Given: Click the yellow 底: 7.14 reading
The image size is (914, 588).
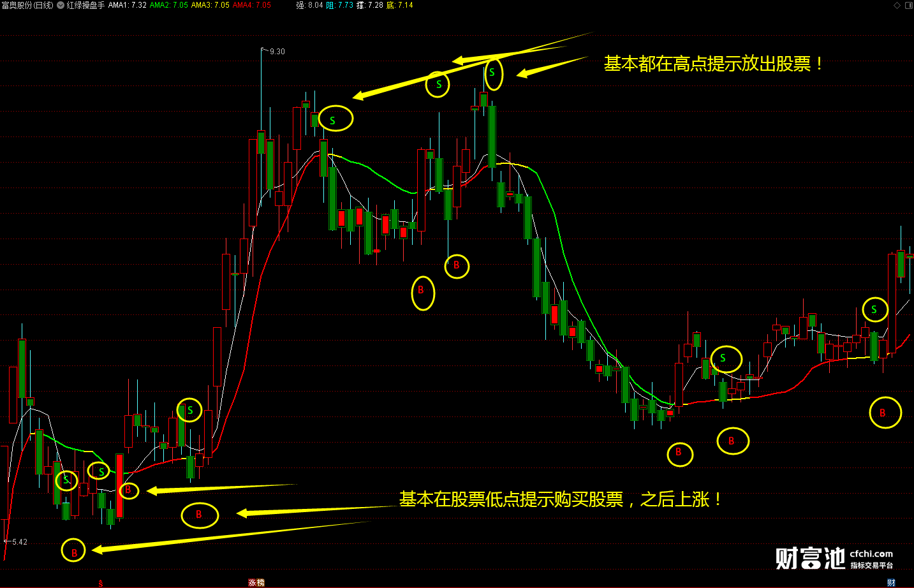Looking at the screenshot, I should tap(400, 5).
